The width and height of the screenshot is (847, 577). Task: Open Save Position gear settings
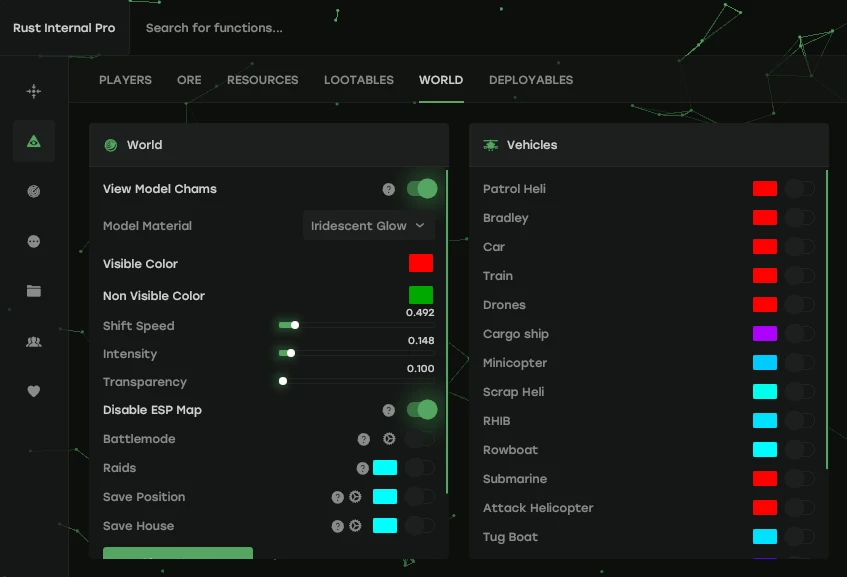coord(355,497)
